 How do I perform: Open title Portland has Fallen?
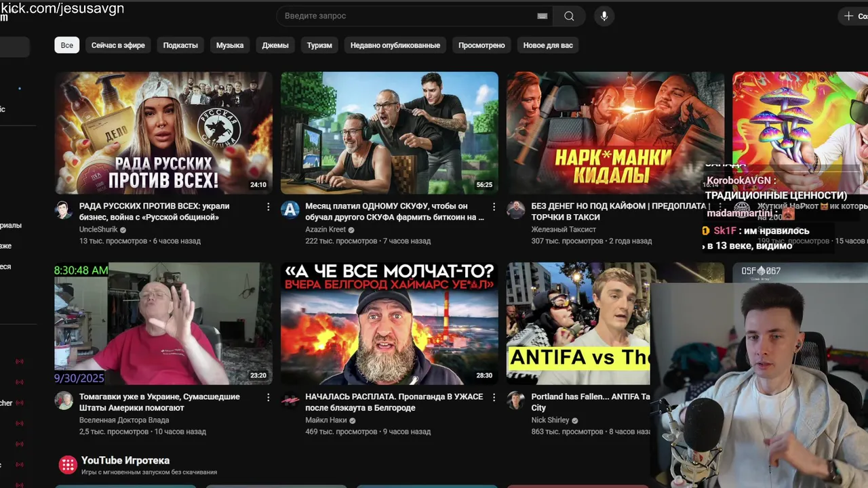[x=591, y=402]
